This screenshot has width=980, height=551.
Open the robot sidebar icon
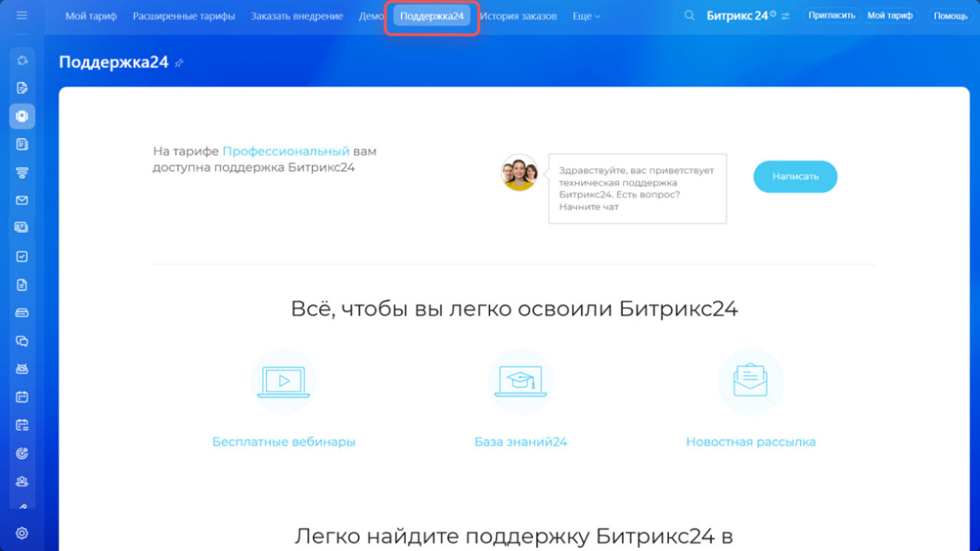(x=22, y=369)
